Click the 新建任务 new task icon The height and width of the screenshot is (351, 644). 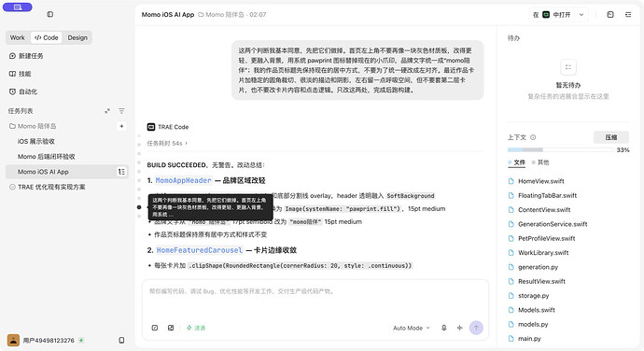12,56
